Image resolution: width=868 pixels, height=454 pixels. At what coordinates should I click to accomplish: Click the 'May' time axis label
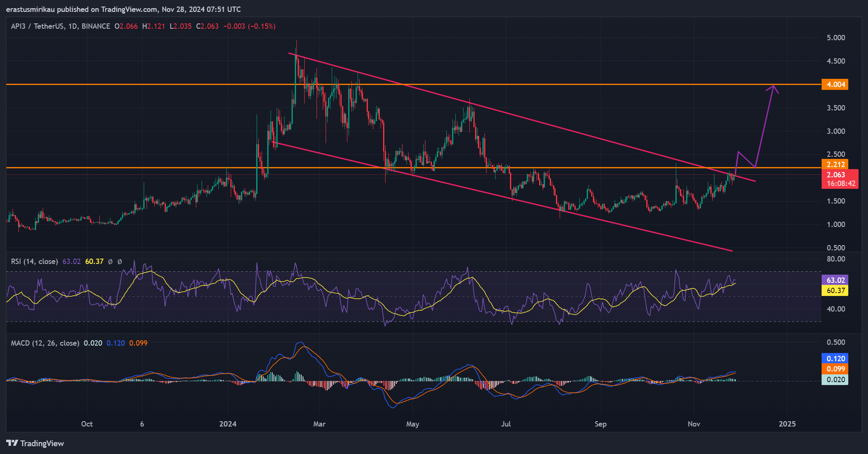(x=413, y=424)
